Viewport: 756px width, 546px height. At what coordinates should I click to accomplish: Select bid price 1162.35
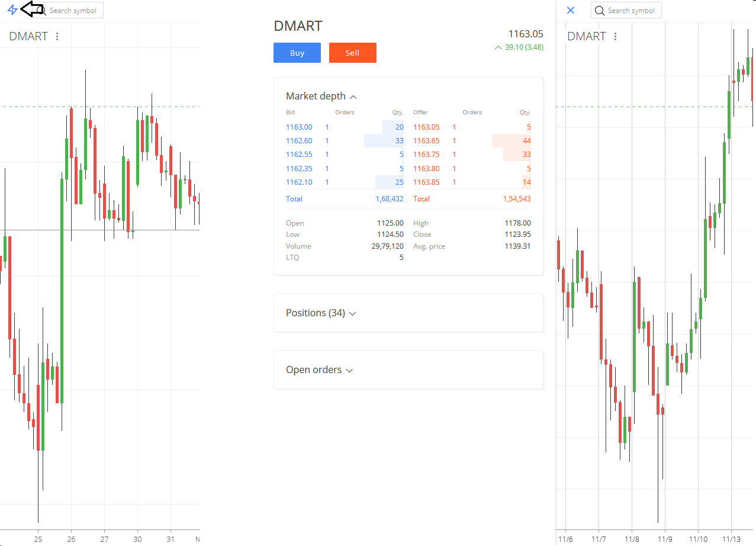click(x=299, y=169)
